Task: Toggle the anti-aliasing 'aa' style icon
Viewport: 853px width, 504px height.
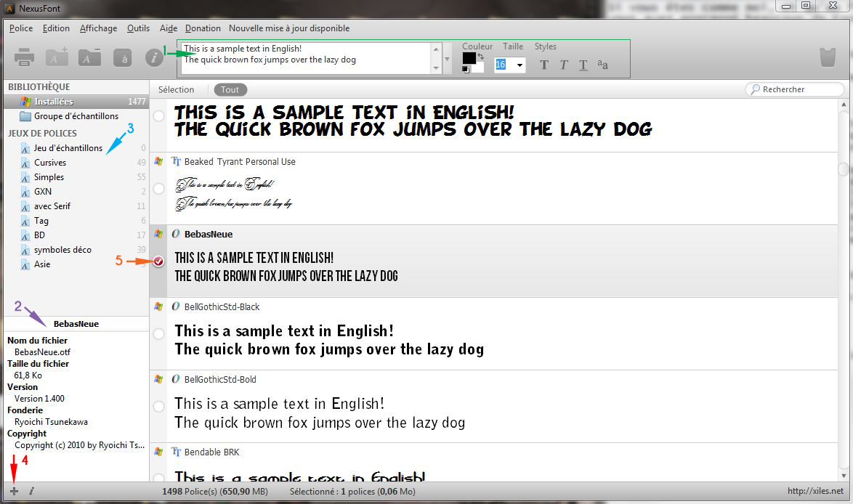Action: click(x=602, y=65)
